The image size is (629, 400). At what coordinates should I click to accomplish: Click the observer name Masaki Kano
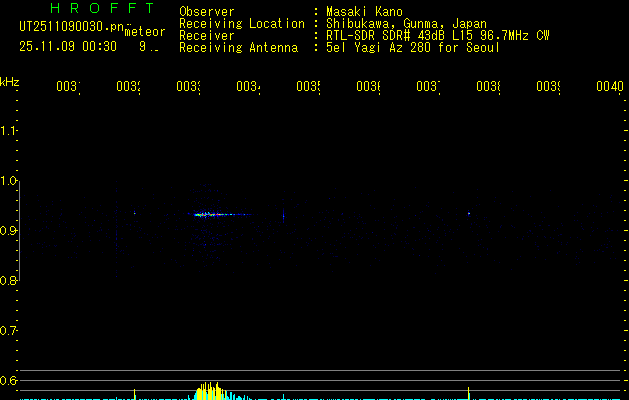[x=364, y=12]
